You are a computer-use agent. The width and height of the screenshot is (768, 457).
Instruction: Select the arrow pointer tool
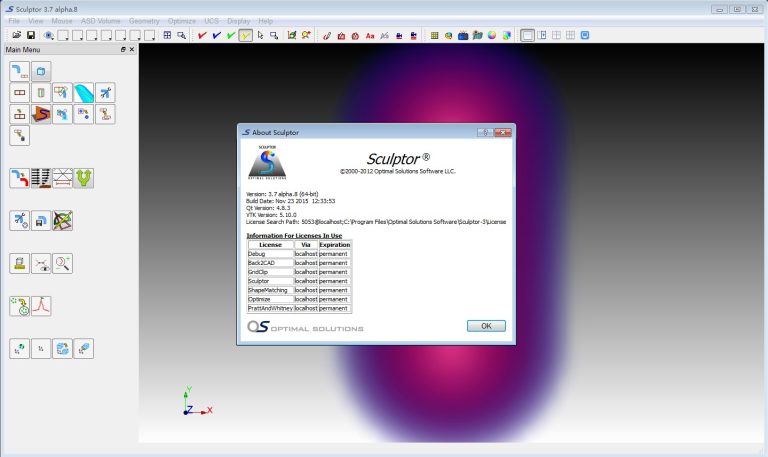click(260, 35)
